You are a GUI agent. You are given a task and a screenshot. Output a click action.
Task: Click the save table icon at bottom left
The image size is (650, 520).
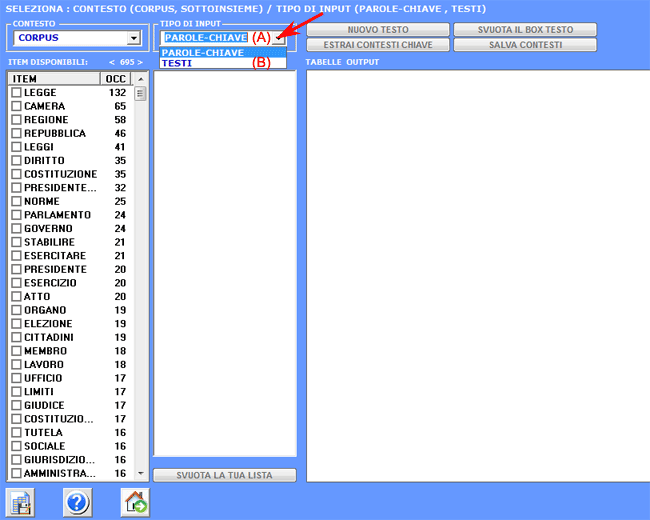pyautogui.click(x=20, y=502)
